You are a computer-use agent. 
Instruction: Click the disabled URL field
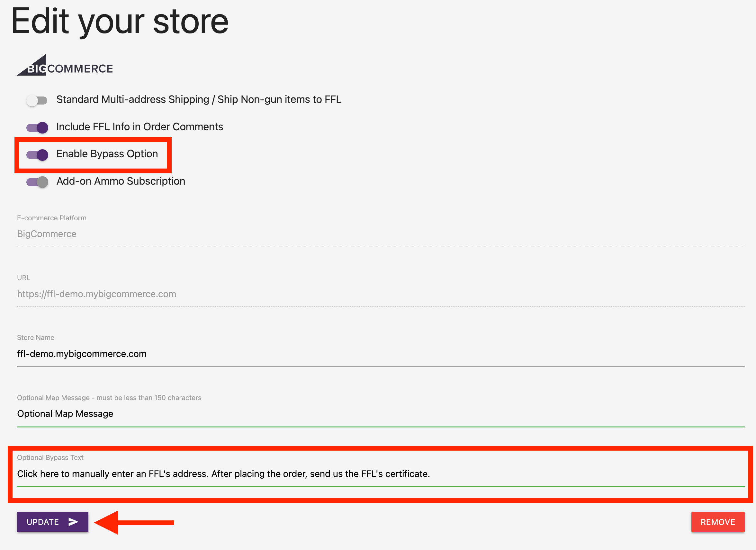381,294
